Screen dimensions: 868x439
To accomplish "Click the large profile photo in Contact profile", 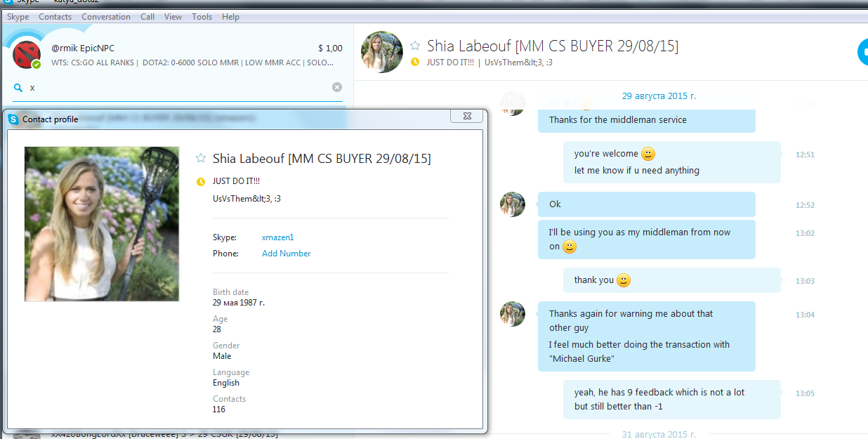I will (x=102, y=224).
